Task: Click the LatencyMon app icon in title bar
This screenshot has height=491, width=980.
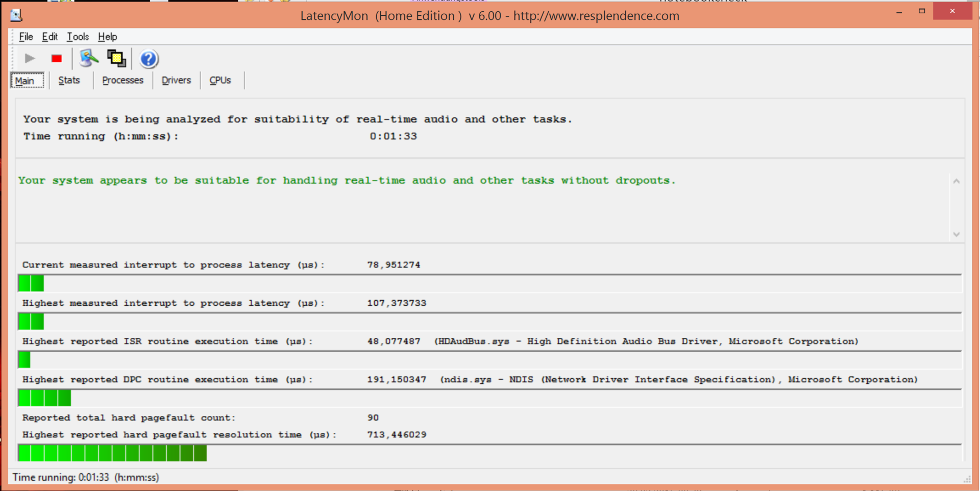Action: (x=16, y=15)
